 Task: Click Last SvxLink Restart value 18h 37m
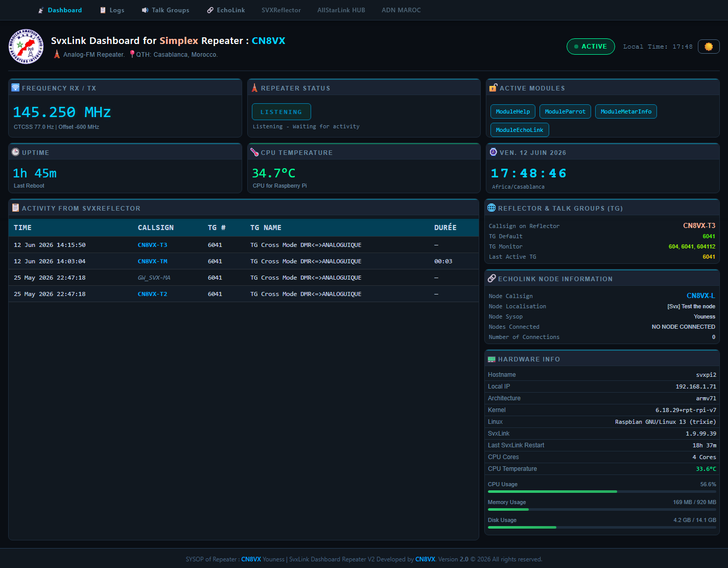(704, 445)
